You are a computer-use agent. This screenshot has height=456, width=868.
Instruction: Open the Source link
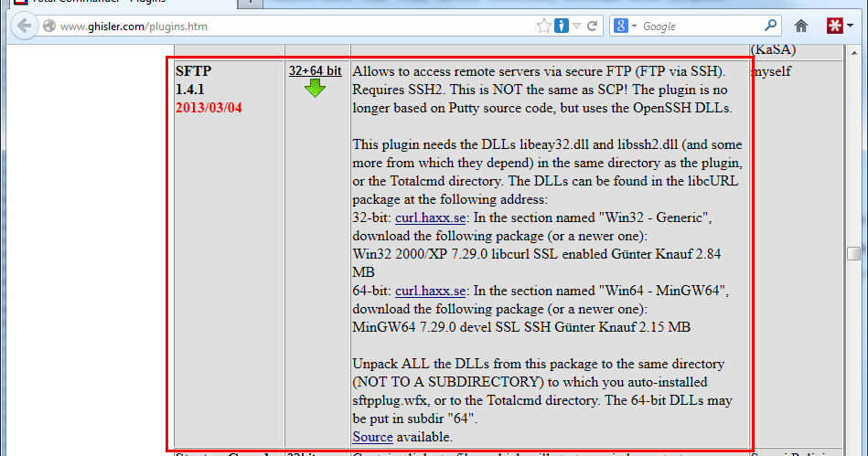[372, 437]
